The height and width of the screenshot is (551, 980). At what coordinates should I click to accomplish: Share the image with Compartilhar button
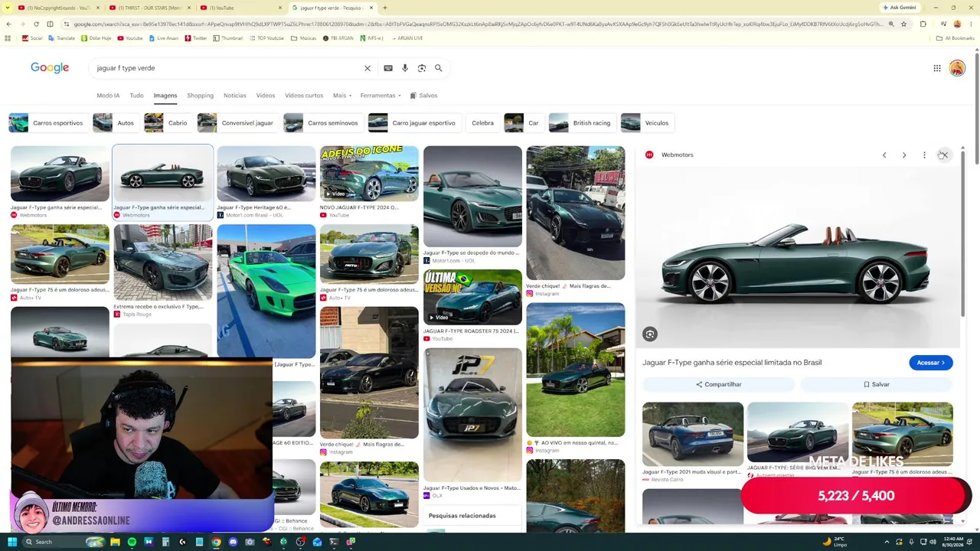[x=718, y=385]
